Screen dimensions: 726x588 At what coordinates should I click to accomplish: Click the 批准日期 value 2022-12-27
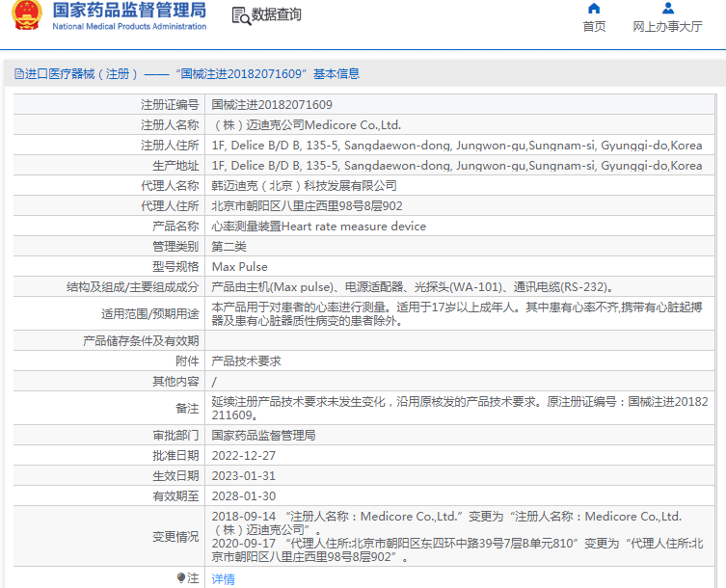tap(243, 456)
